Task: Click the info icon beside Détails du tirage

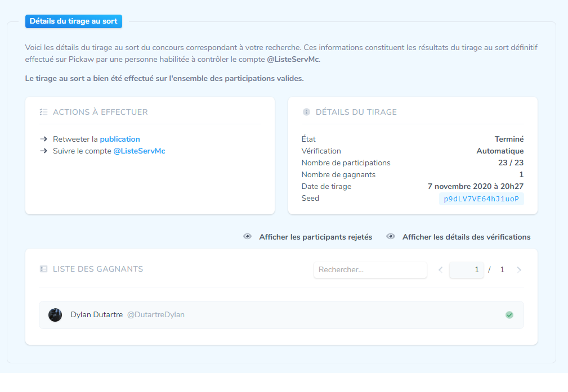Action: click(306, 112)
